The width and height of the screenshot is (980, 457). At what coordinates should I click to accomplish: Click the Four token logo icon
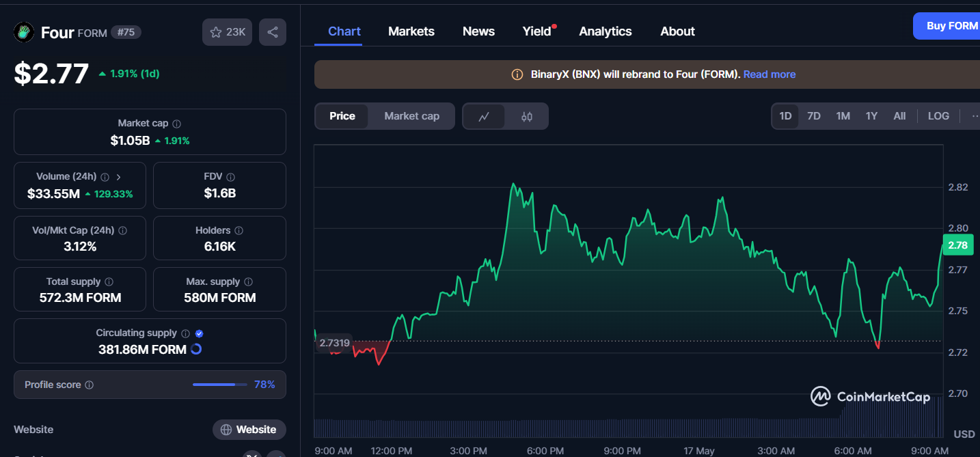[x=24, y=32]
